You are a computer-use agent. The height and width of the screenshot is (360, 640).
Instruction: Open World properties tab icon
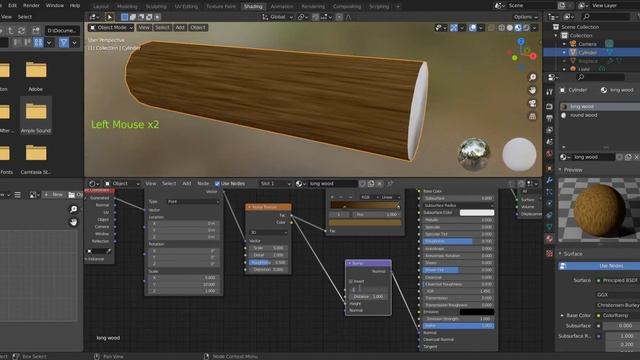[549, 153]
